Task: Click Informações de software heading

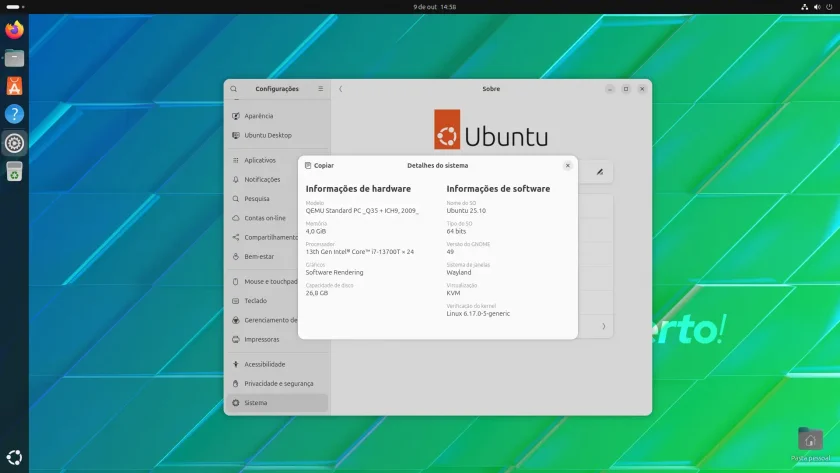Action: pyautogui.click(x=498, y=189)
